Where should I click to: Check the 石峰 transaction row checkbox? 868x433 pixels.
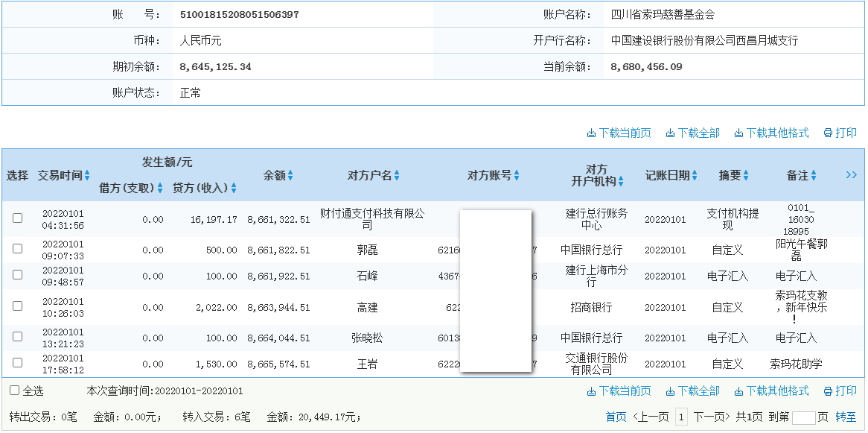click(18, 274)
